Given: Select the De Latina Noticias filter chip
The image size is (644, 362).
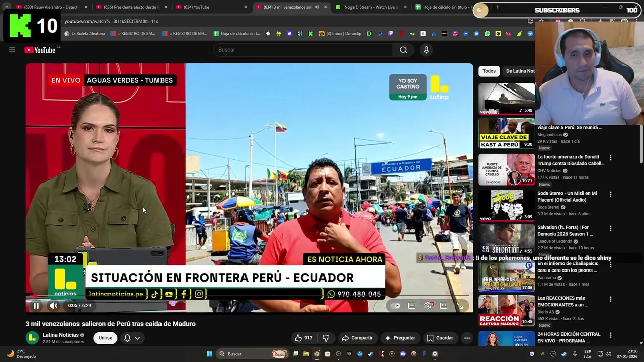Looking at the screenshot, I should pyautogui.click(x=520, y=71).
